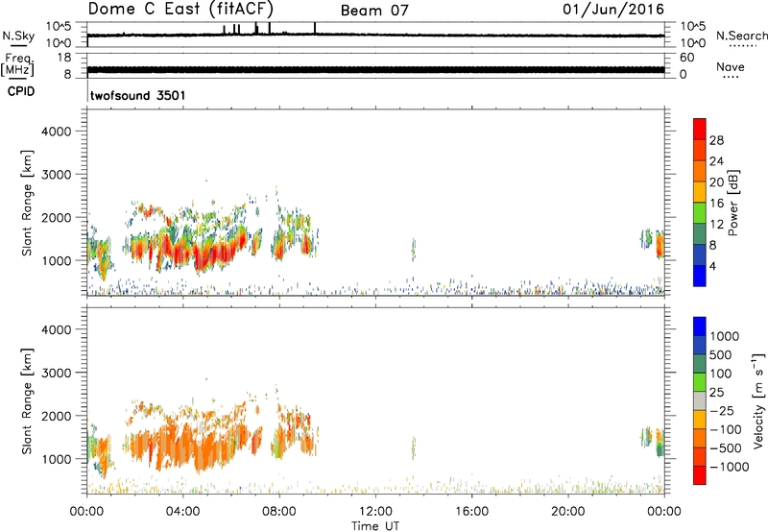
Task: Click the '25' label on Velocity colorbar
Action: point(716,393)
